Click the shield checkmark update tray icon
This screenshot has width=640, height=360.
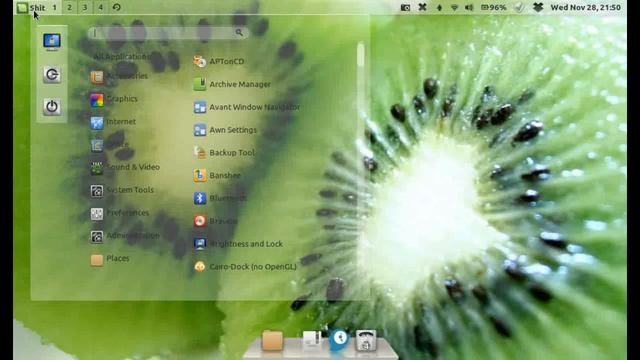519,7
